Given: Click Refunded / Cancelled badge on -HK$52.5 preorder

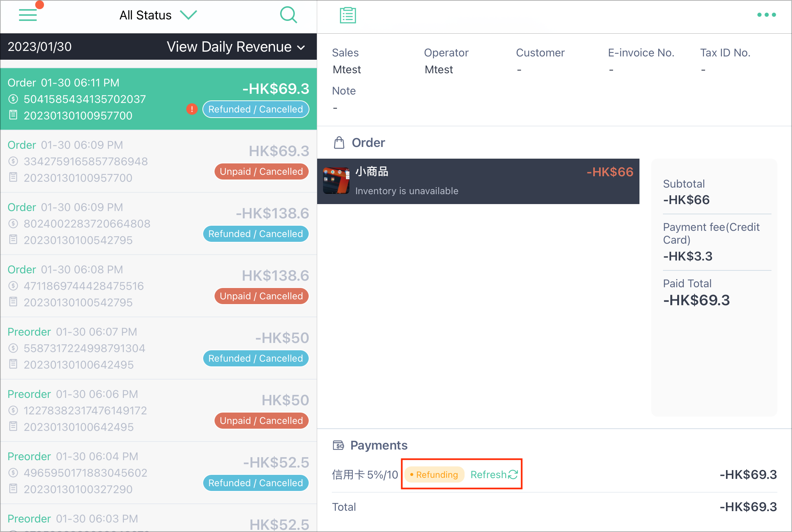Looking at the screenshot, I should [x=256, y=483].
